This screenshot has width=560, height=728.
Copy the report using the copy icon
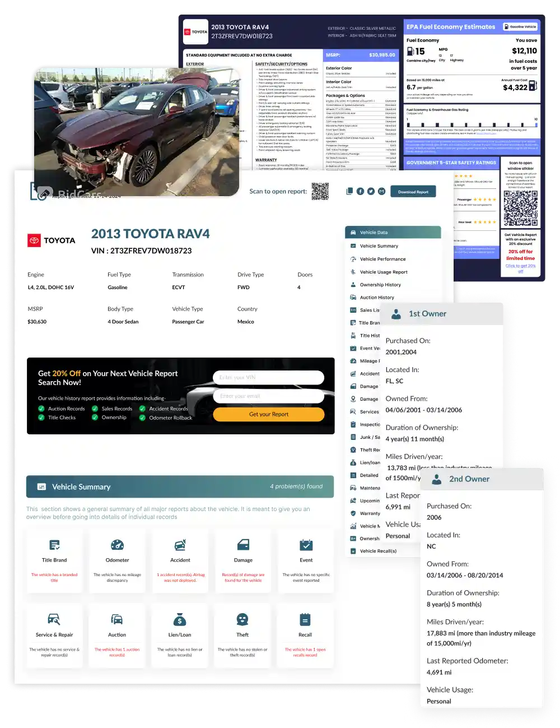349,191
